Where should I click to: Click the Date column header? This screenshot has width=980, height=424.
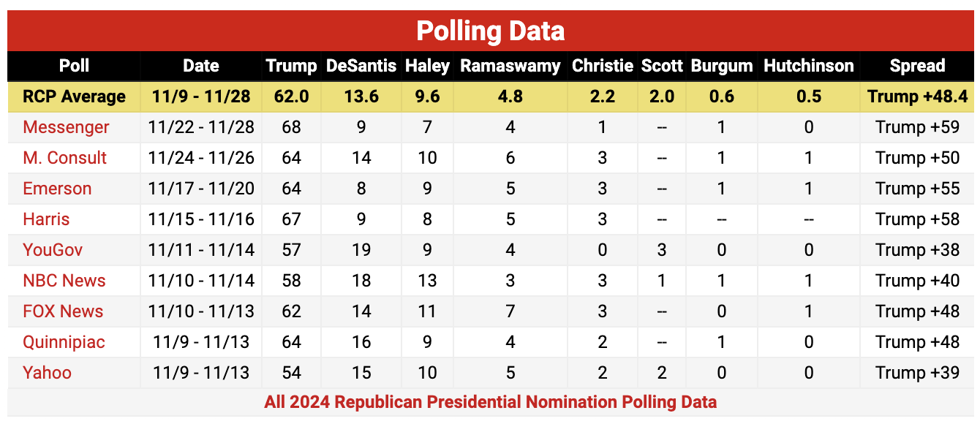click(201, 66)
